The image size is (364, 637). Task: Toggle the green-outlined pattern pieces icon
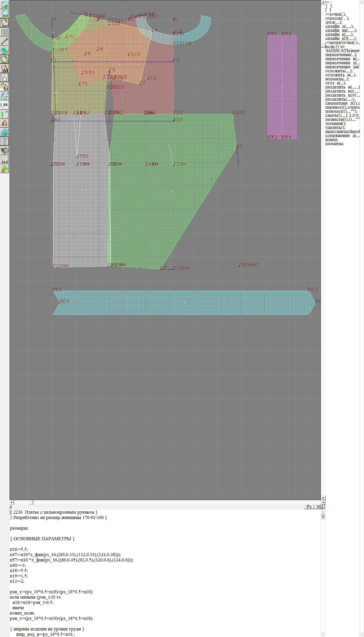pos(5,59)
